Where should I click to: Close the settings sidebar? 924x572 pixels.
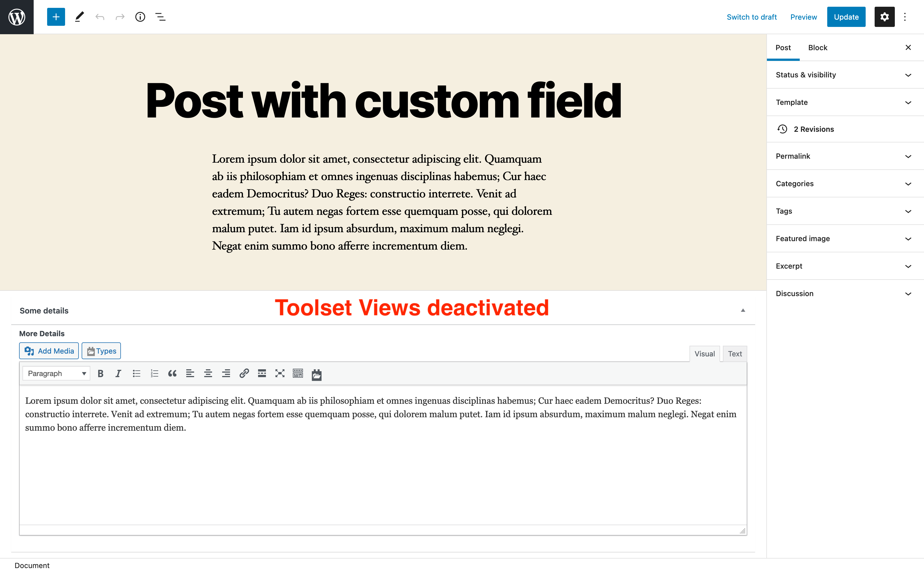[908, 47]
